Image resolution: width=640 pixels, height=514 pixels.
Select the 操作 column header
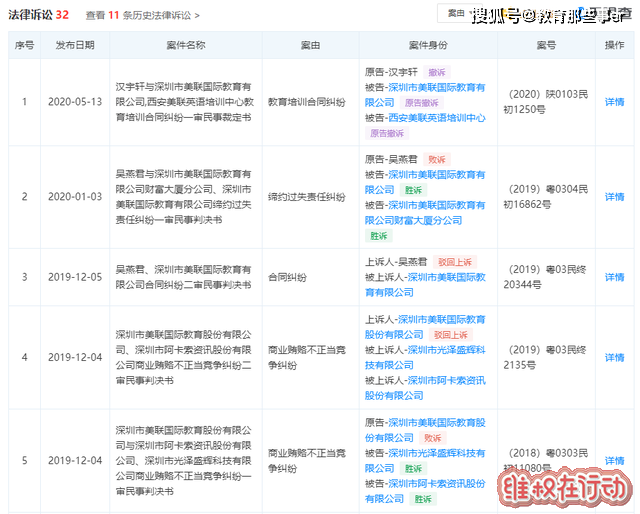point(614,45)
